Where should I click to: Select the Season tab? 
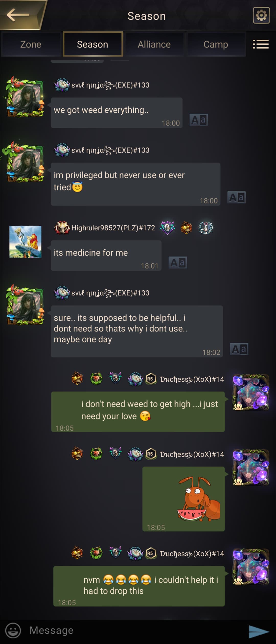point(93,44)
